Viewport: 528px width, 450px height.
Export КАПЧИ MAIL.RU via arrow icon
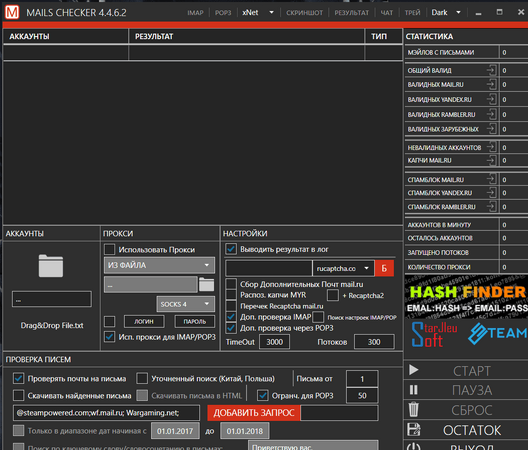(491, 160)
